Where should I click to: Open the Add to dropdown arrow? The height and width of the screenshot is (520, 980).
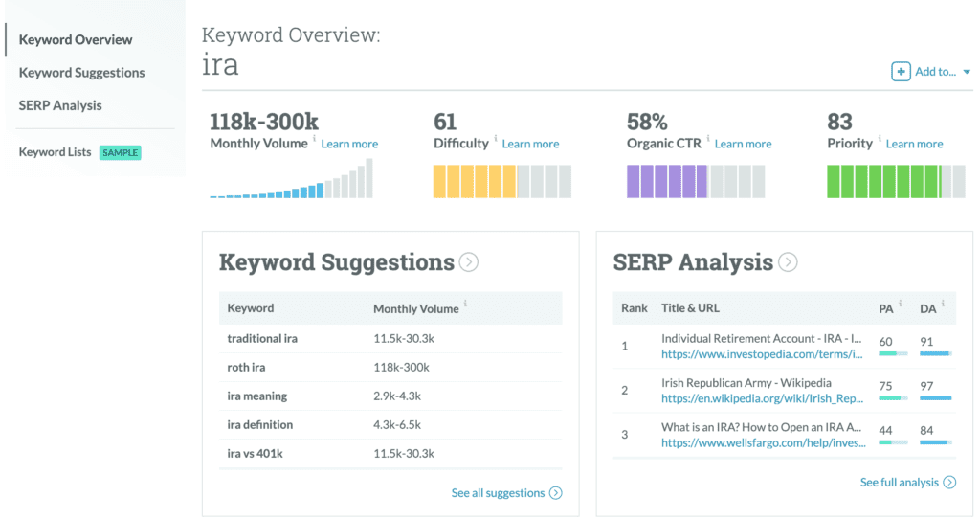[967, 72]
